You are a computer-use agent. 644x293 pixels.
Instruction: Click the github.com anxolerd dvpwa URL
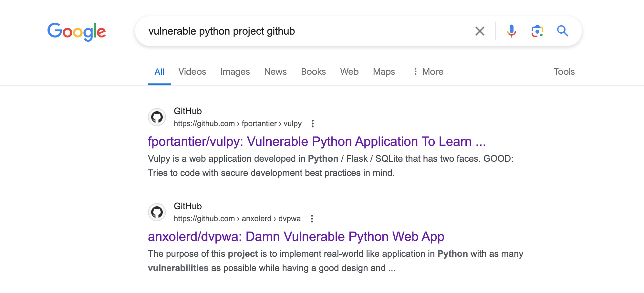[x=237, y=219]
